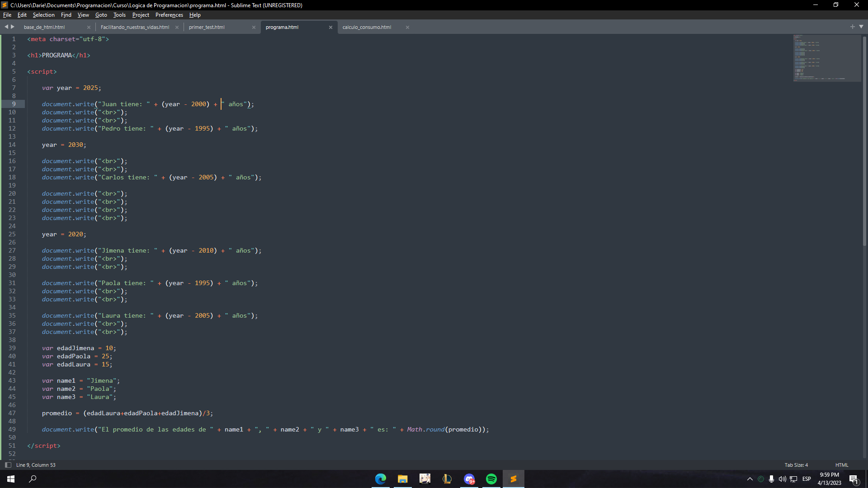Click the next tab right arrow

(13, 27)
